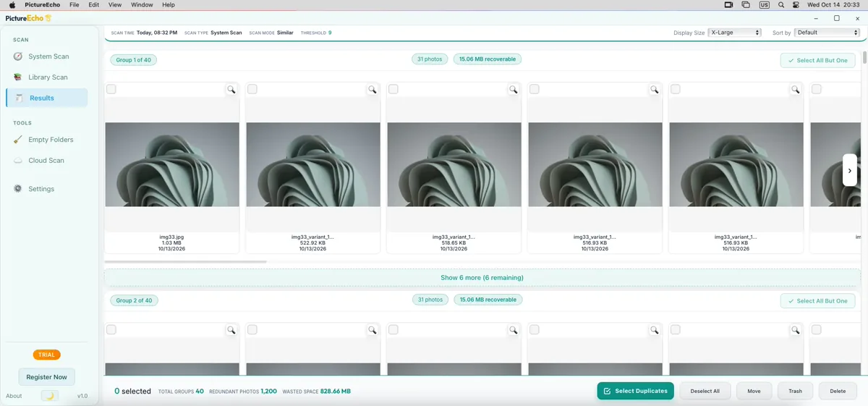The height and width of the screenshot is (406, 868).
Task: Click the Deselect All button
Action: pos(705,391)
